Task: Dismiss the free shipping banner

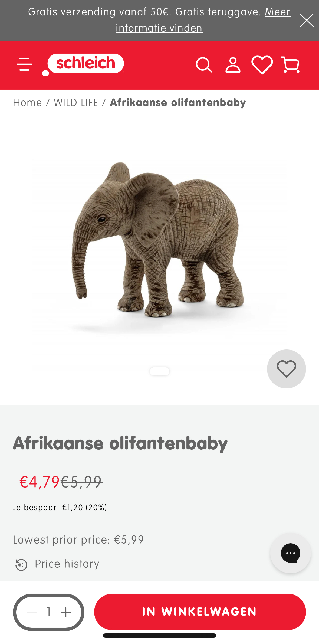Action: click(307, 20)
